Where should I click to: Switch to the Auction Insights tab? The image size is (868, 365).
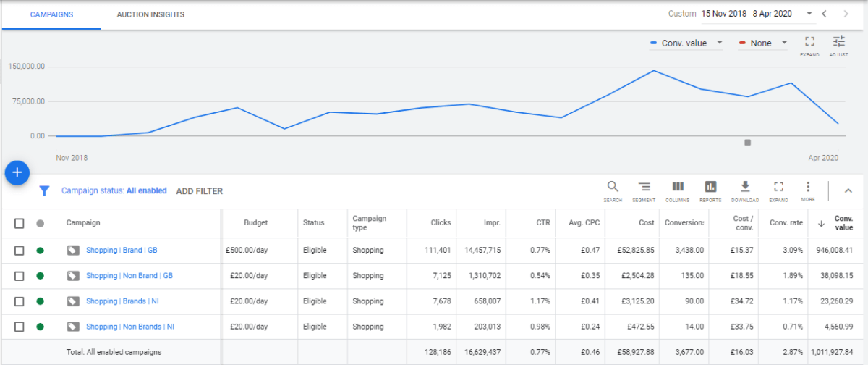pyautogui.click(x=150, y=14)
